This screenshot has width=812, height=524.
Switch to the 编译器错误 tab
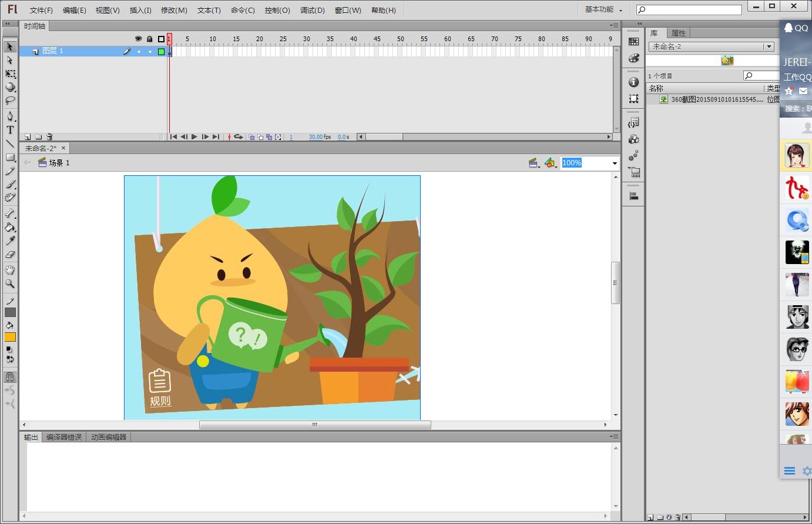pos(64,437)
